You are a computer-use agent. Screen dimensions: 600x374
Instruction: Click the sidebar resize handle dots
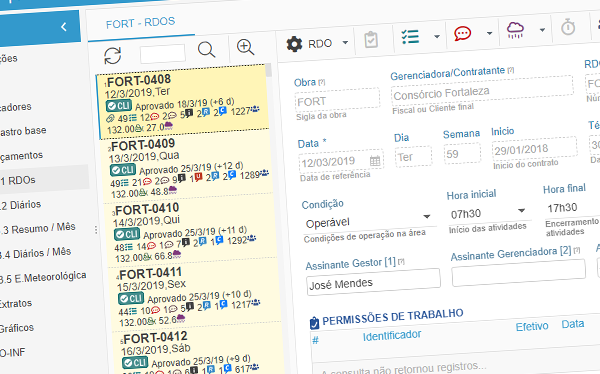coord(96,230)
